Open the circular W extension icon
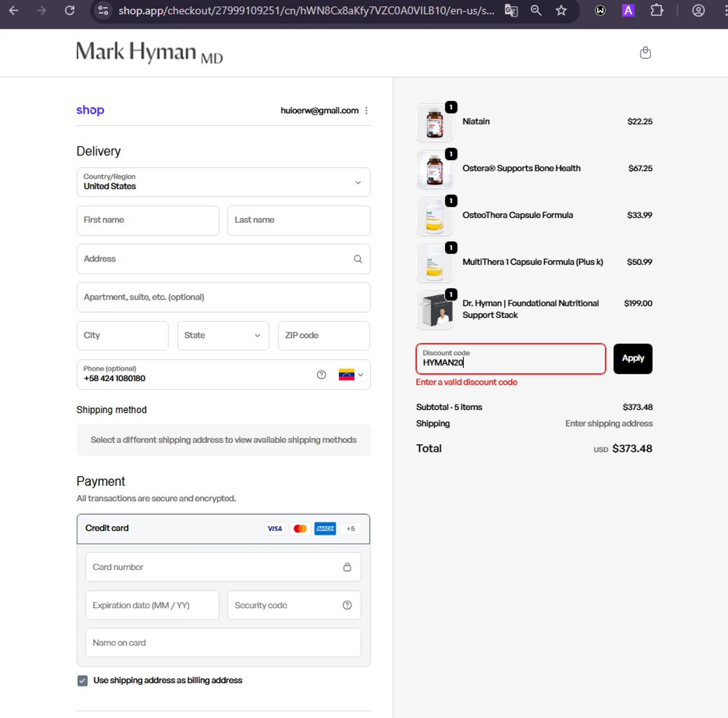The image size is (728, 718). 600,10
